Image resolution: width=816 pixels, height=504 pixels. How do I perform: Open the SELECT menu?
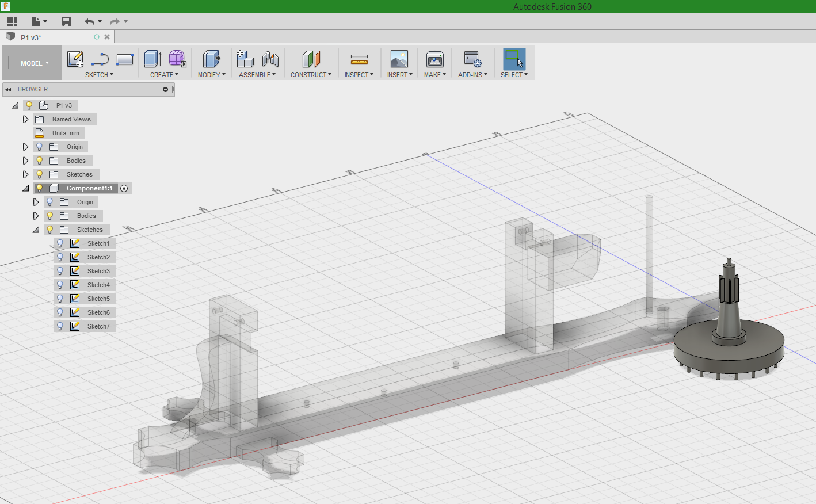[x=514, y=75]
